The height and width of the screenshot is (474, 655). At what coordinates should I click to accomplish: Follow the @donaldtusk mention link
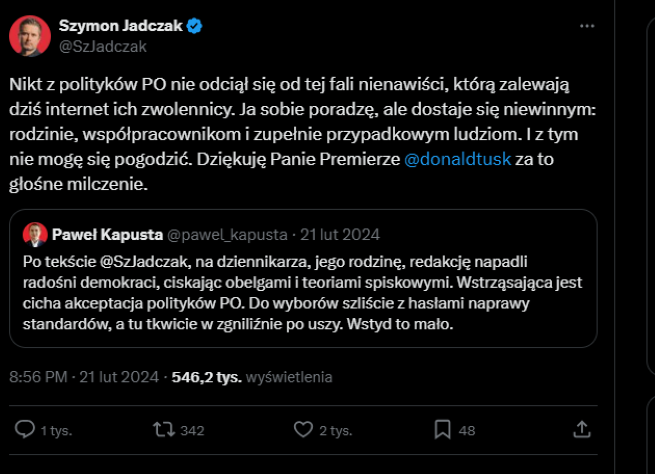[x=457, y=159]
